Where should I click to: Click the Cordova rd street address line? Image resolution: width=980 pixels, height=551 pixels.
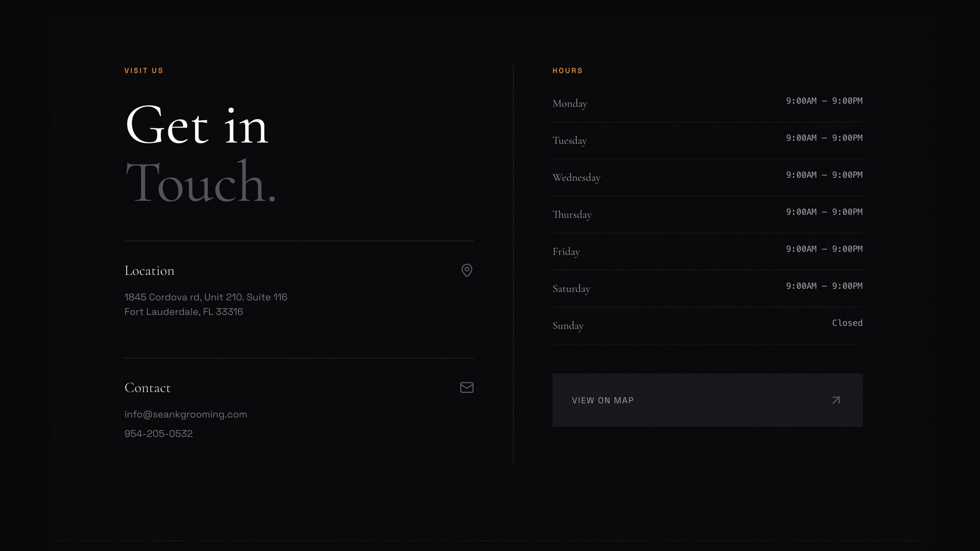(x=206, y=297)
